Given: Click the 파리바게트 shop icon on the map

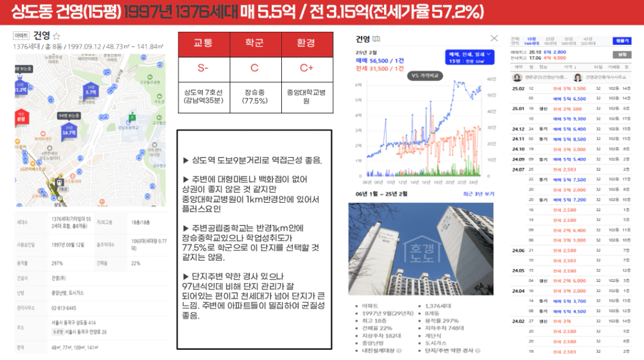Looking at the screenshot, I should 43,134.
